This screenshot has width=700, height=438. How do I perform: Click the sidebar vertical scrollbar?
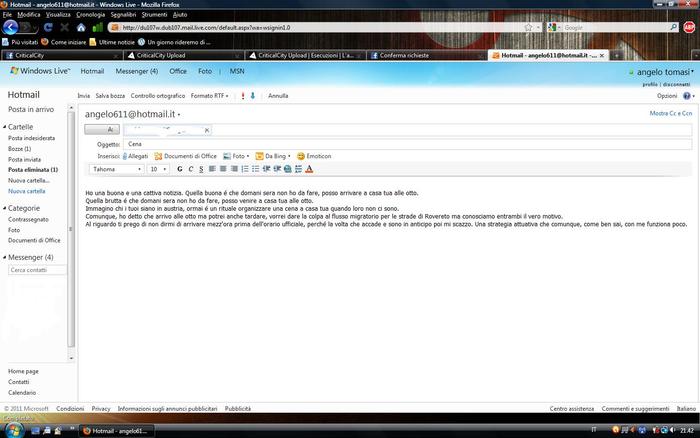pyautogui.click(x=71, y=229)
